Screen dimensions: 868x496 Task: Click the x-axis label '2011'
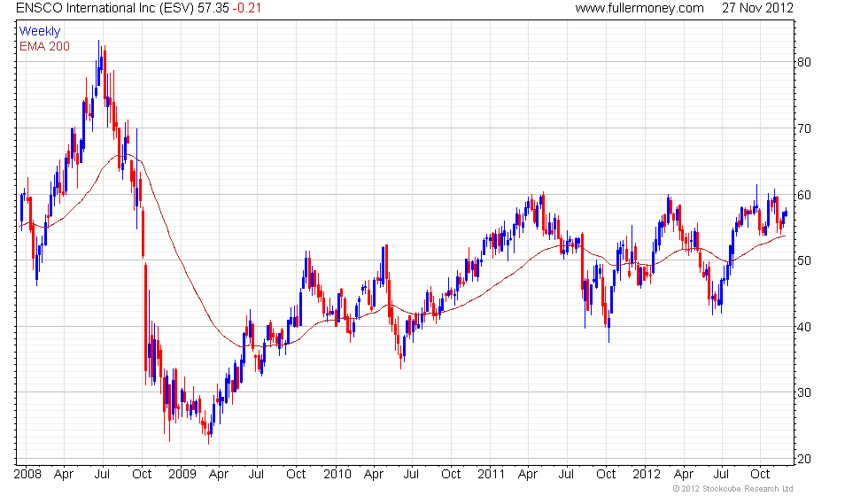point(491,474)
